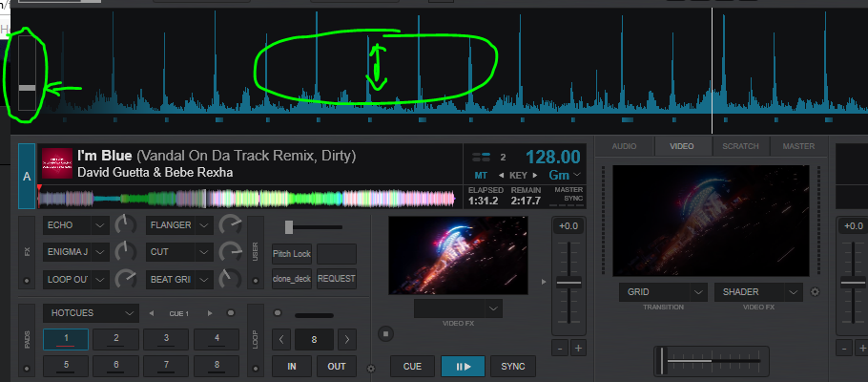Click the video crossfader handle
Viewport: 868px width, 382px height.
662,361
